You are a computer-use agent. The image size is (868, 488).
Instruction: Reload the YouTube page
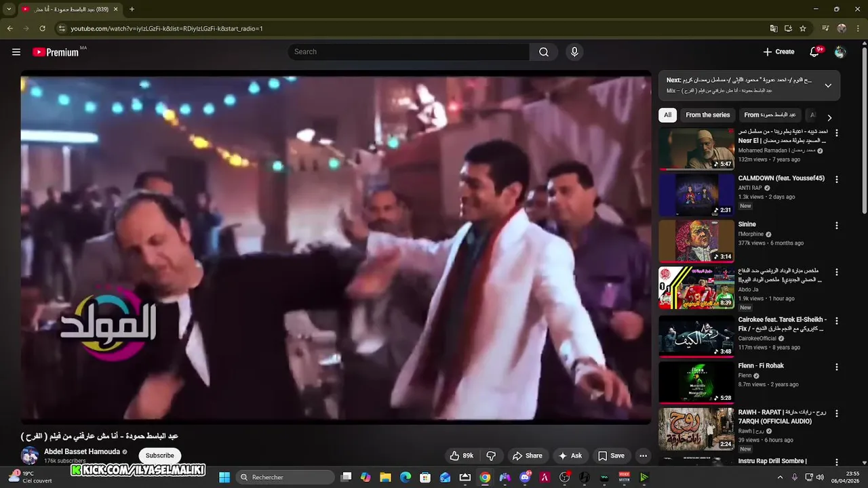click(42, 28)
